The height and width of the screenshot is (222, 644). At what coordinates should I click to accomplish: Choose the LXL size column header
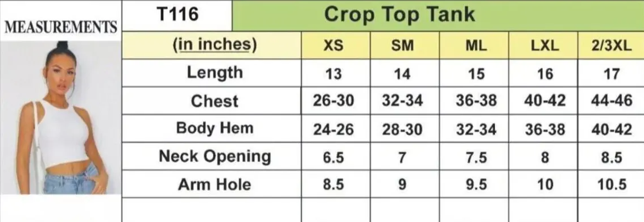pyautogui.click(x=545, y=46)
